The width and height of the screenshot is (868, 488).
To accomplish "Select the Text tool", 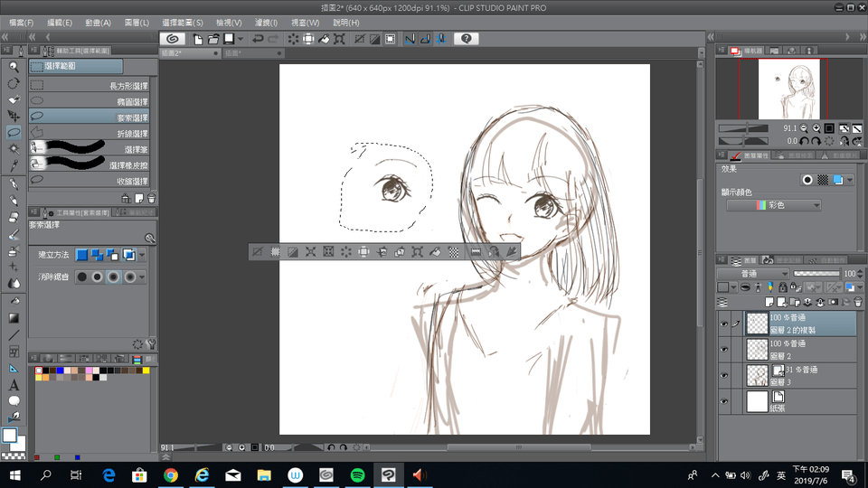I will tap(14, 385).
